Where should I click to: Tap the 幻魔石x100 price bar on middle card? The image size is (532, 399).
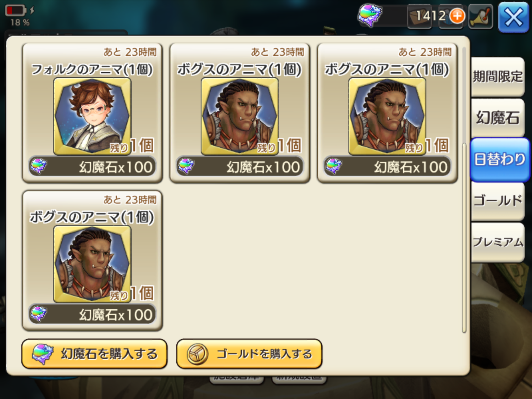(240, 167)
